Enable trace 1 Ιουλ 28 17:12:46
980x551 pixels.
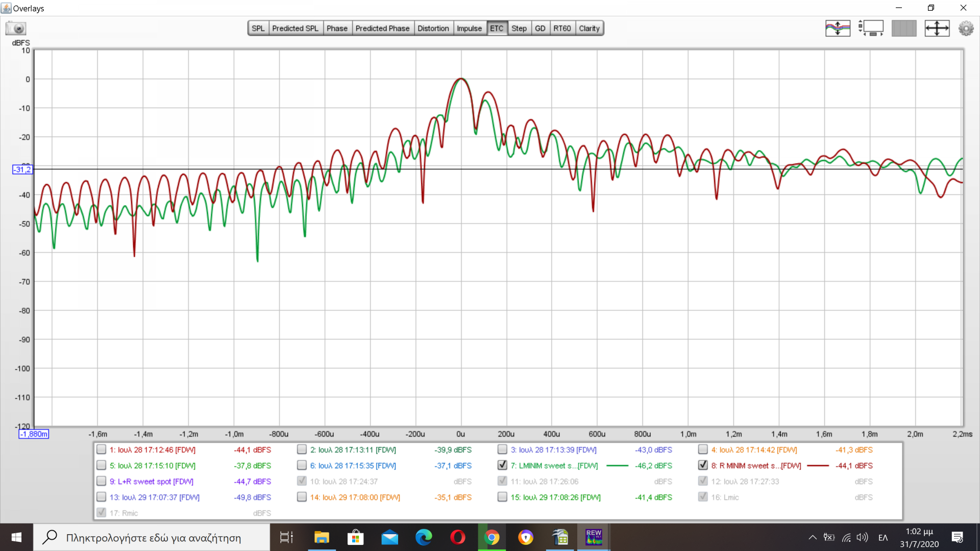pos(101,449)
